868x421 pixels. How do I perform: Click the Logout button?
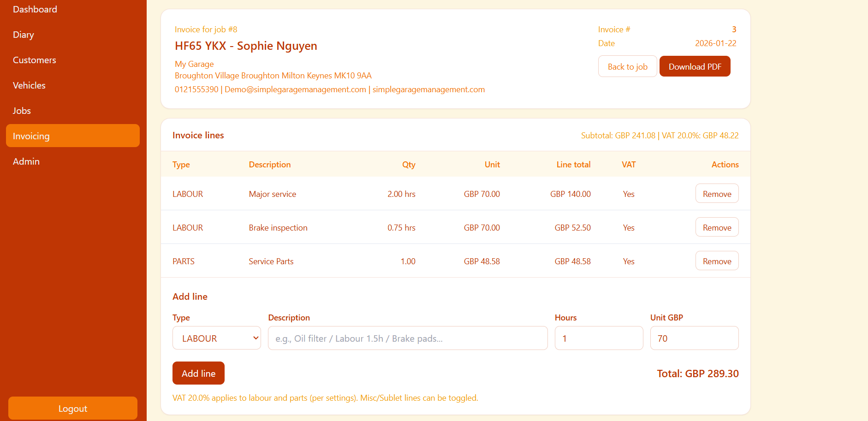[x=73, y=409]
